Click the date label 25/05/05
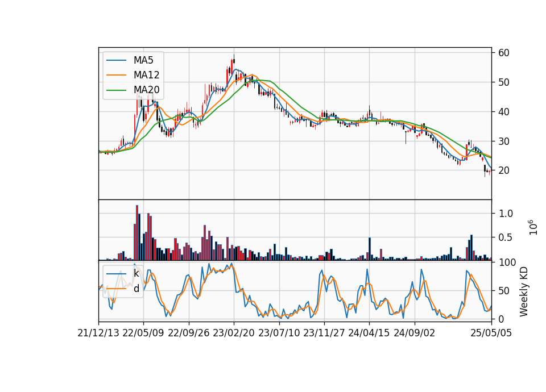Viewport: 546px width, 392px height. coord(491,333)
